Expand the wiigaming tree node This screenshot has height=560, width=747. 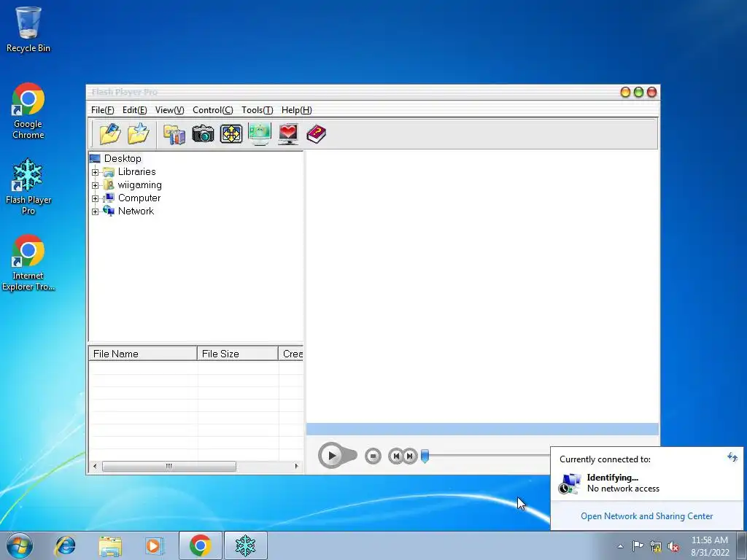tap(96, 185)
